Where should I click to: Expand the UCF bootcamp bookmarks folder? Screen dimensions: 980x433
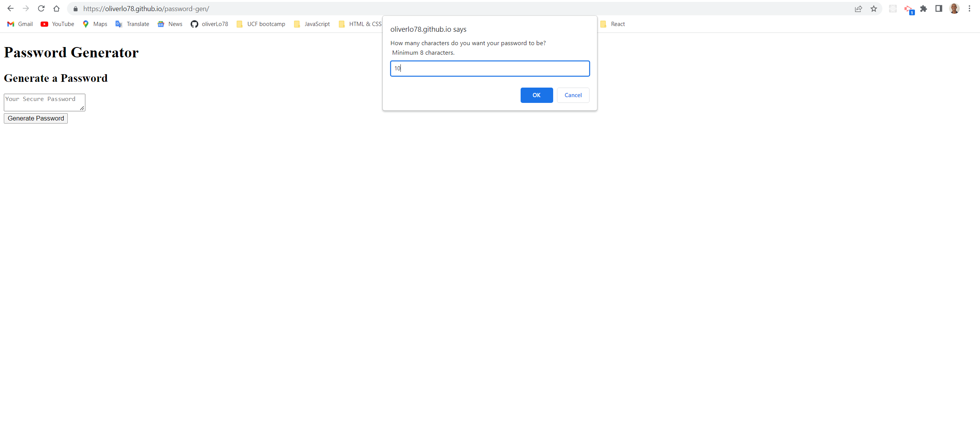tap(260, 24)
